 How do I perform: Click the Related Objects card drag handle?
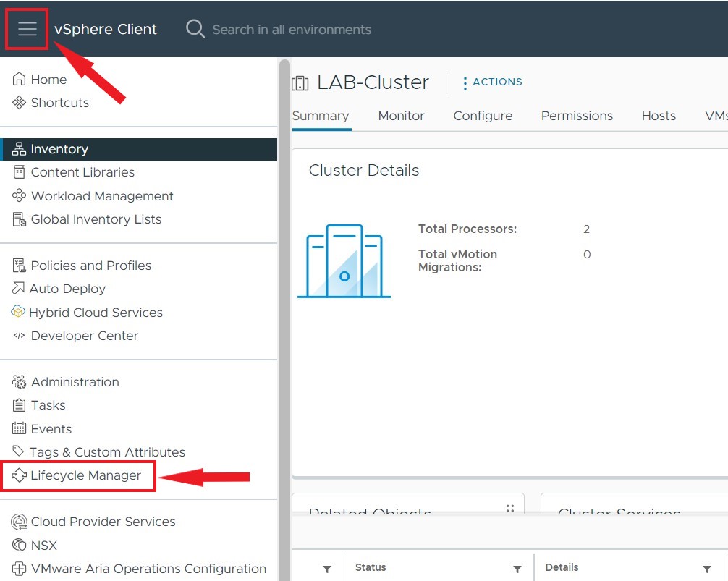coord(509,508)
